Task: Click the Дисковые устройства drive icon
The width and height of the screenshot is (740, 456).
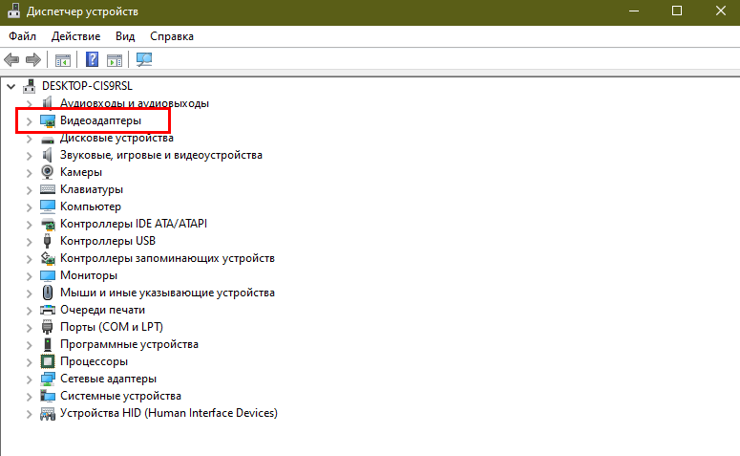Action: tap(48, 139)
